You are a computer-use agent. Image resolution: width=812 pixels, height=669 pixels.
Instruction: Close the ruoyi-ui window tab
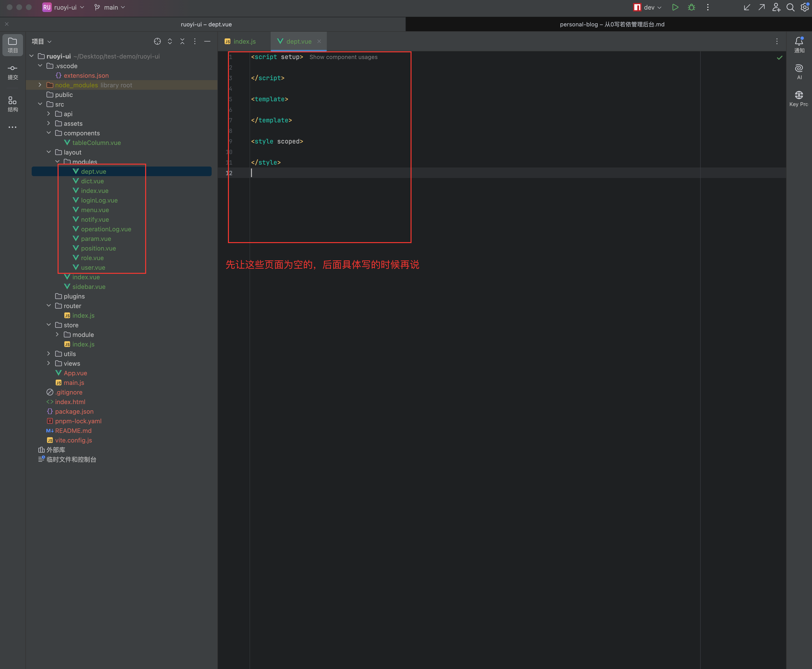(6, 24)
